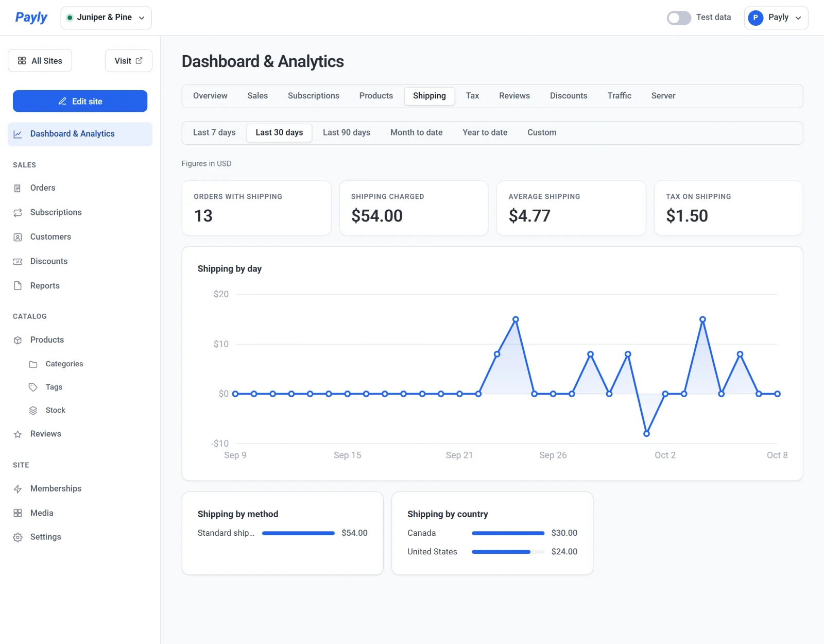
Task: Click the Memberships lightning bolt icon
Action: [x=18, y=489]
